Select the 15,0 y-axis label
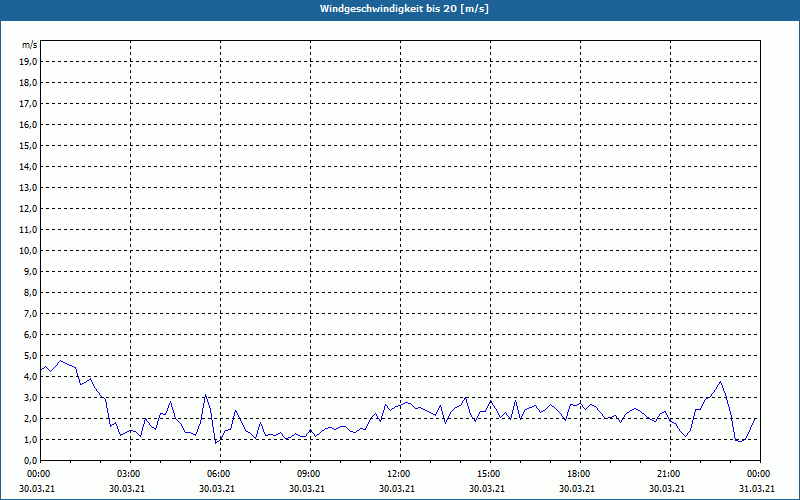 pos(28,145)
